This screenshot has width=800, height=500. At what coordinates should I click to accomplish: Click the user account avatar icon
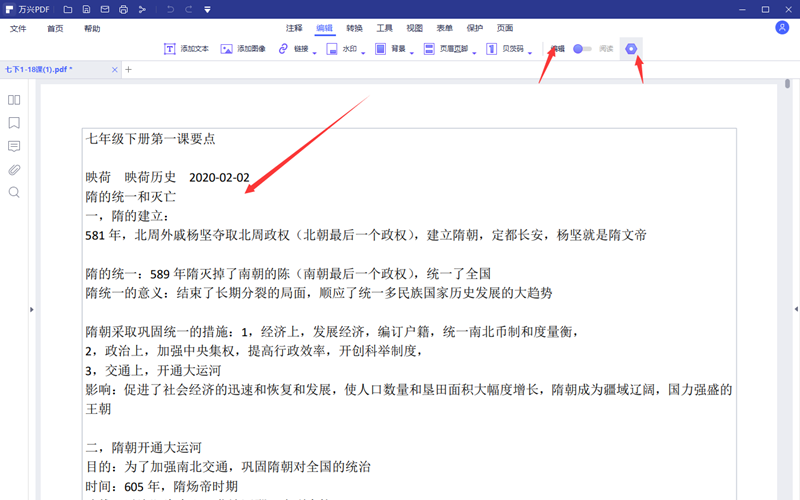(x=781, y=28)
